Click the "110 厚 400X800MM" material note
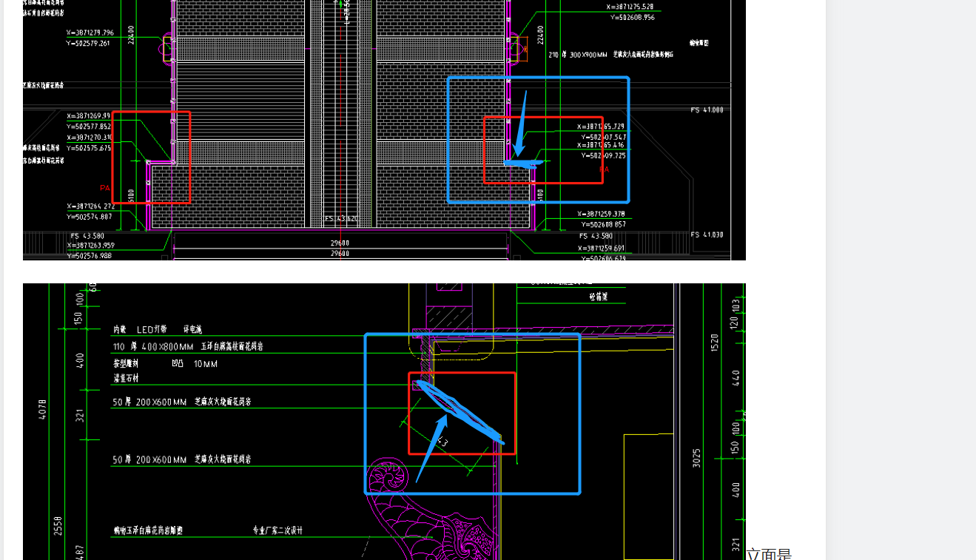The width and height of the screenshot is (976, 560). coord(153,346)
